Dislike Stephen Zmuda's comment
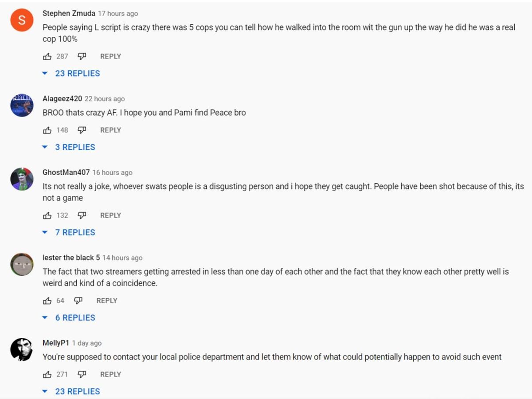 pyautogui.click(x=82, y=56)
